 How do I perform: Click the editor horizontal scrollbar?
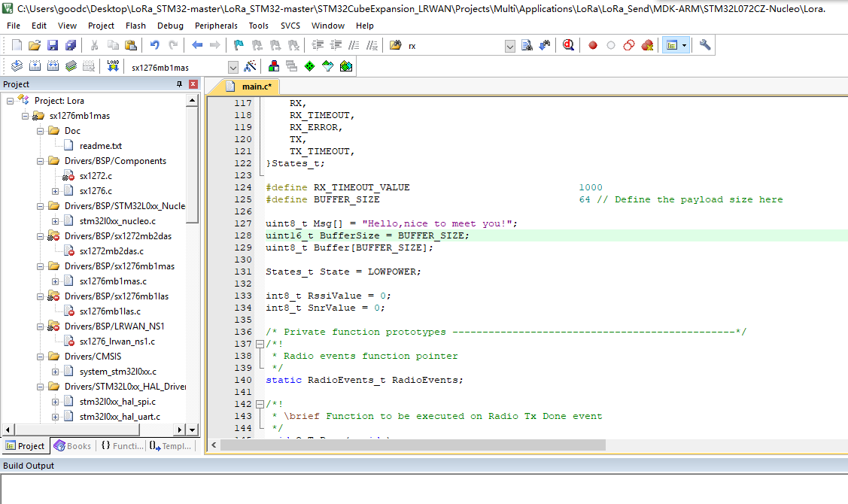tap(413, 445)
